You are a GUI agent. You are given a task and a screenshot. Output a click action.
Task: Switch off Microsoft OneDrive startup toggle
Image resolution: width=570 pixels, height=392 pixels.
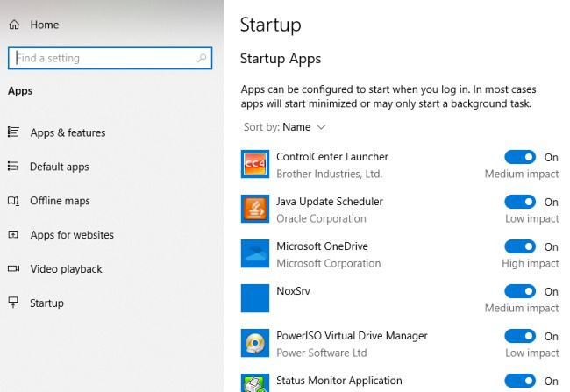click(520, 246)
